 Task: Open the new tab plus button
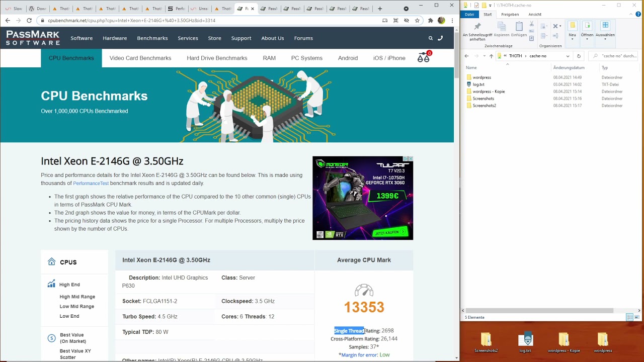click(380, 9)
